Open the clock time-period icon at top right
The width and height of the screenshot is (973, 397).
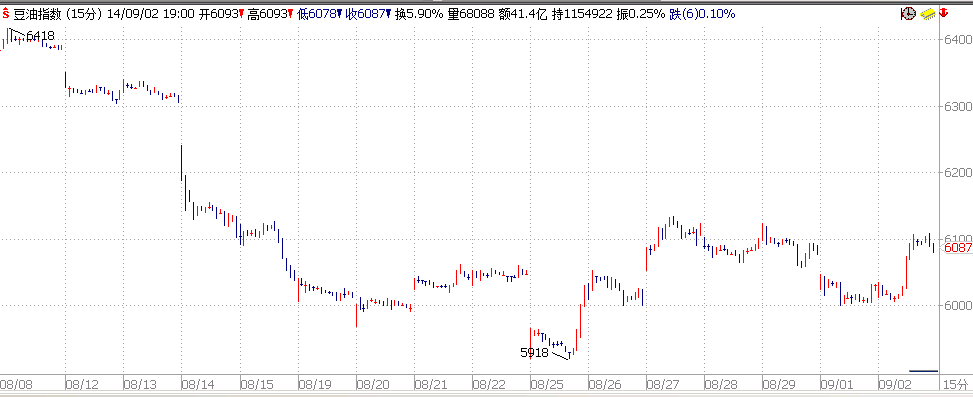click(x=908, y=13)
